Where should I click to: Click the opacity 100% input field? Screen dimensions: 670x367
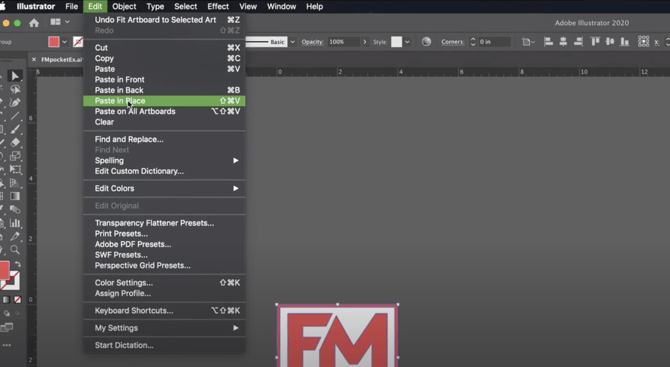pyautogui.click(x=343, y=42)
